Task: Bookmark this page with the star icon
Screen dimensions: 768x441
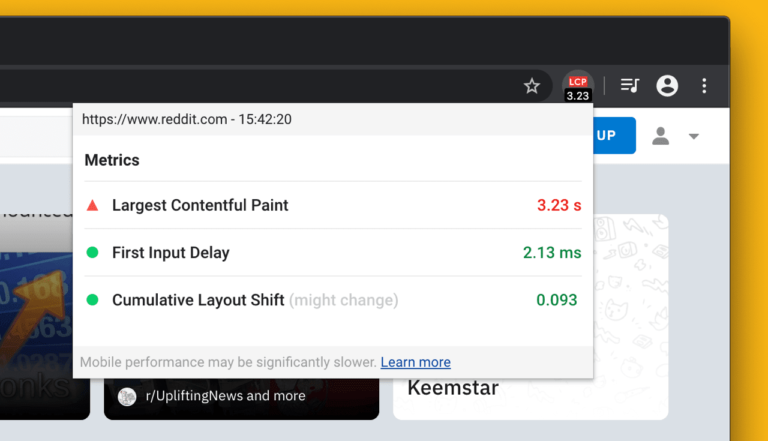Action: (532, 86)
